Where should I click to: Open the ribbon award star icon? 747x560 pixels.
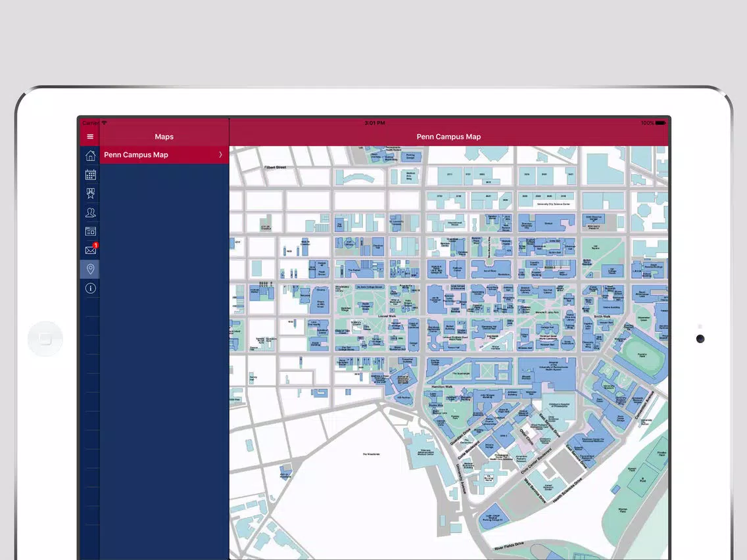point(90,193)
